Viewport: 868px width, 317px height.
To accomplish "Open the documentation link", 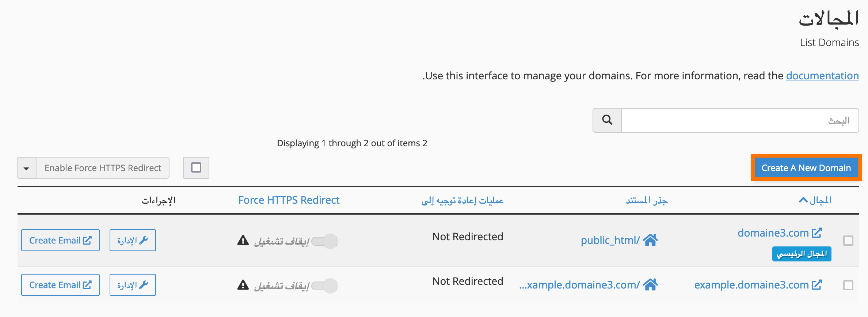I will (822, 76).
